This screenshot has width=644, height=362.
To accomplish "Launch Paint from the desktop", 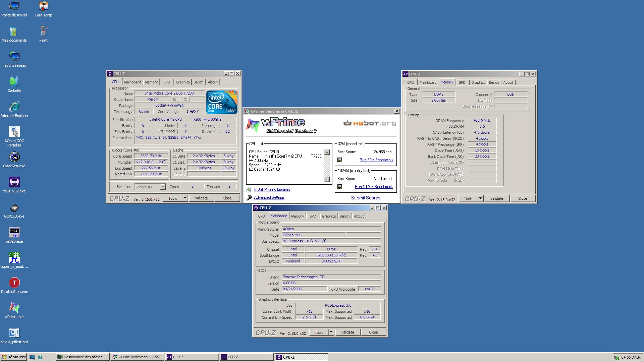I will click(x=43, y=34).
